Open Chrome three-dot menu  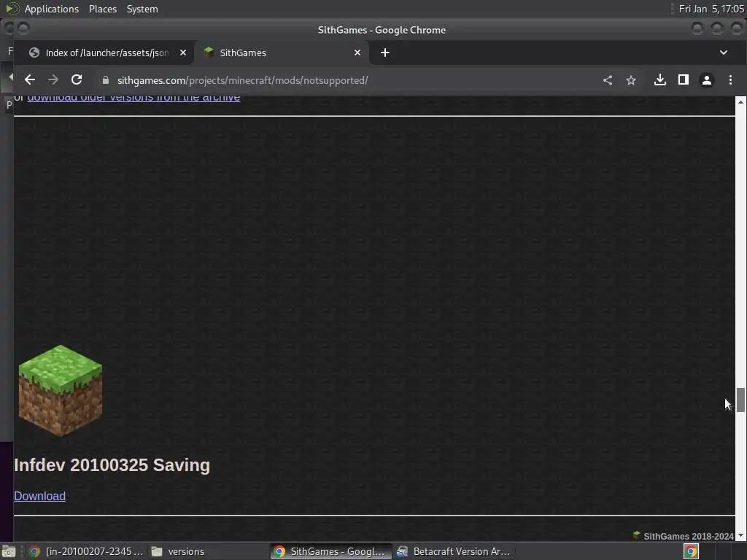point(730,80)
